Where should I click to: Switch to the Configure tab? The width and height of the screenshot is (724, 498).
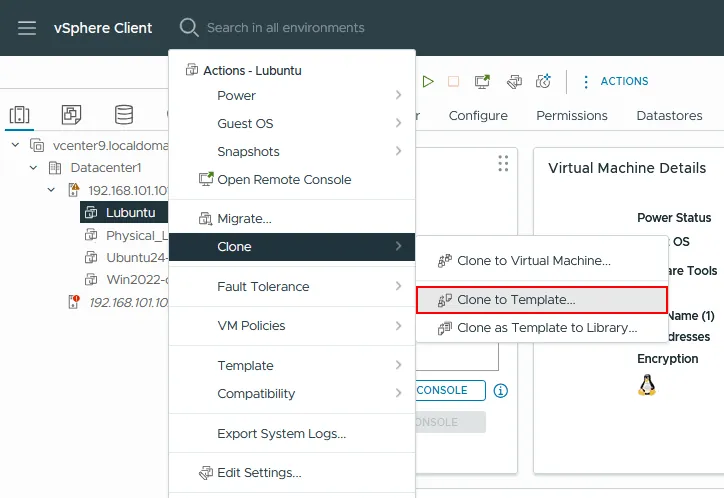pyautogui.click(x=478, y=115)
